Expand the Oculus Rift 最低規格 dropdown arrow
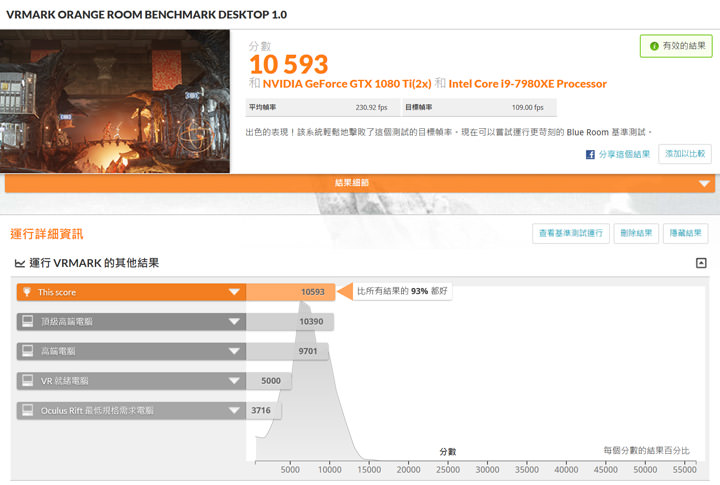The height and width of the screenshot is (485, 720). (x=234, y=410)
